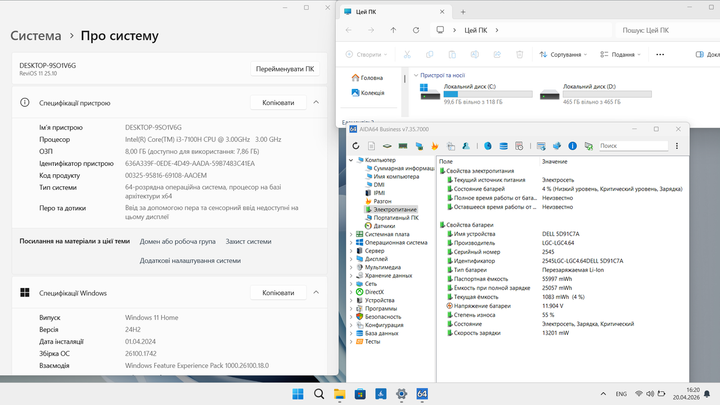Open Колекція in Explorer sidebar
This screenshot has height=405, width=720.
click(368, 93)
